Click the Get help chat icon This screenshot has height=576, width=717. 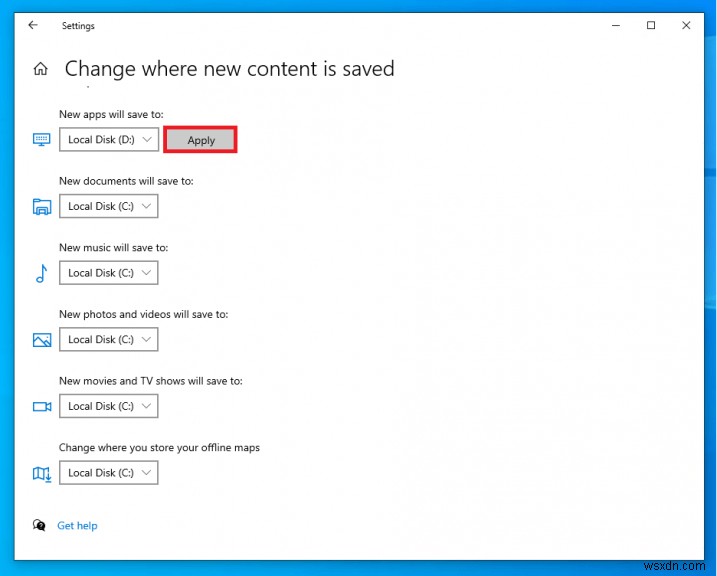[39, 525]
